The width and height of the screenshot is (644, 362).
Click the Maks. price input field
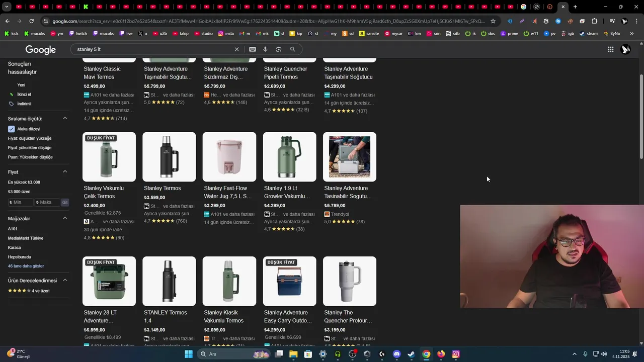pyautogui.click(x=47, y=202)
